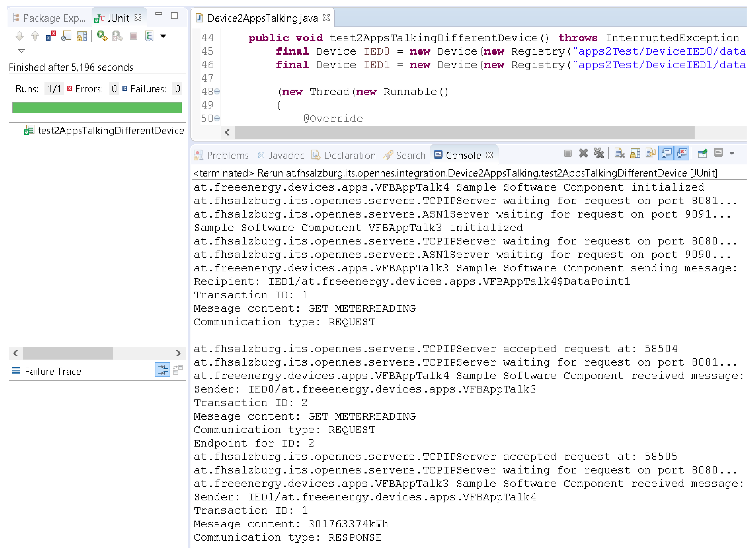Screen dimensions: 756x556
Task: Collapse the fold marker at line 48
Action: pyautogui.click(x=217, y=91)
